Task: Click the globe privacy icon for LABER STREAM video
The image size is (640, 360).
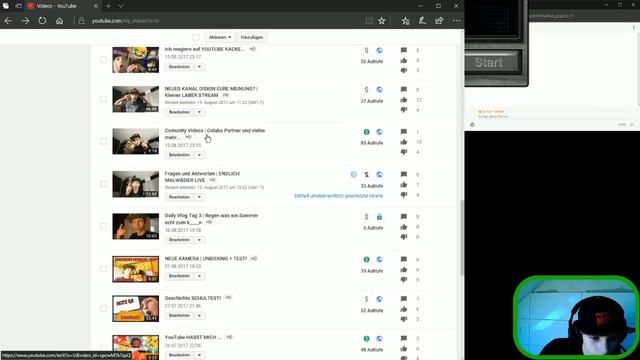Action: (379, 89)
